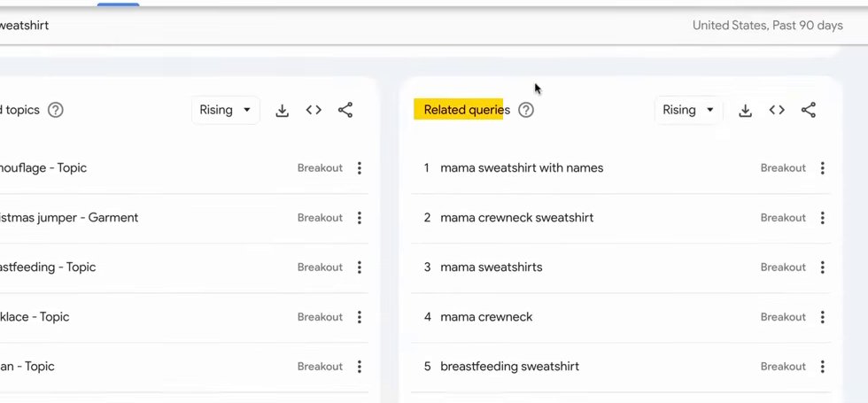868x403 pixels.
Task: Download the related queries CSV
Action: click(x=745, y=110)
